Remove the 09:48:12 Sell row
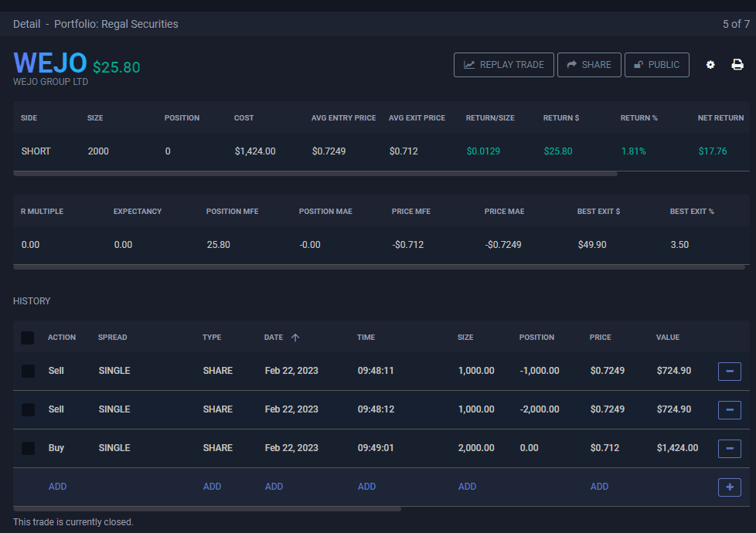Screen dimensions: 756x533 (x=729, y=410)
